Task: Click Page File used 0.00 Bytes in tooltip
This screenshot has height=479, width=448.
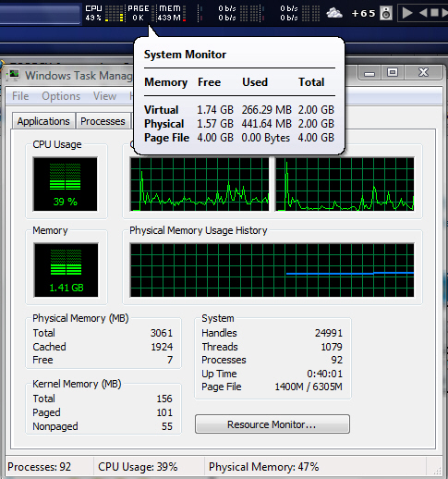Action: coord(265,138)
